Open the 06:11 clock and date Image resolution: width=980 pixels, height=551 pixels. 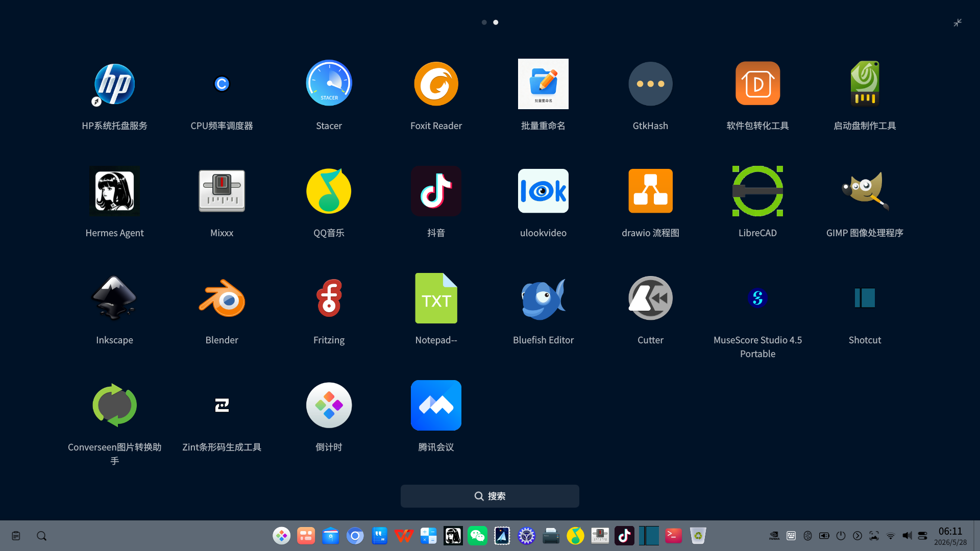pos(950,536)
